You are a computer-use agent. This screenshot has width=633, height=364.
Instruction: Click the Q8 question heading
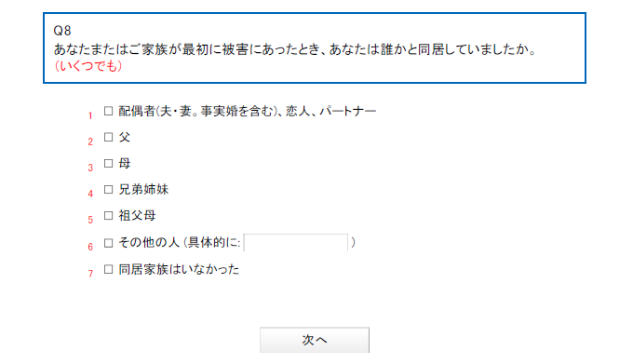(62, 31)
